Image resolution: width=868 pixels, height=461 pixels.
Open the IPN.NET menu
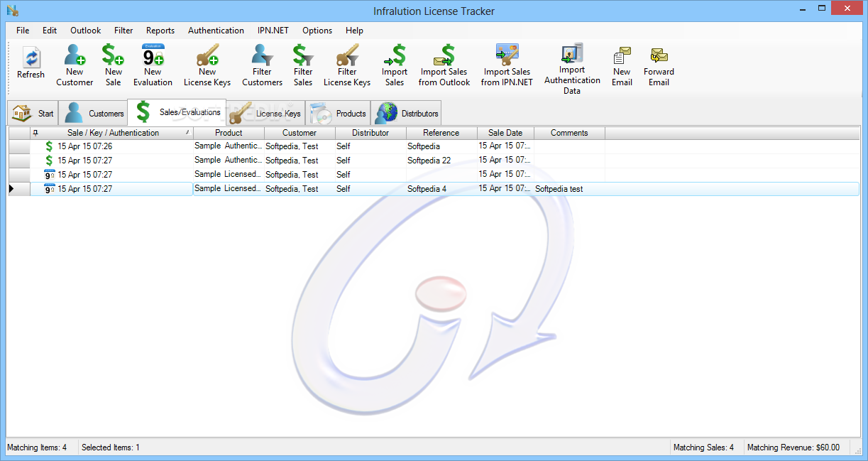point(273,31)
